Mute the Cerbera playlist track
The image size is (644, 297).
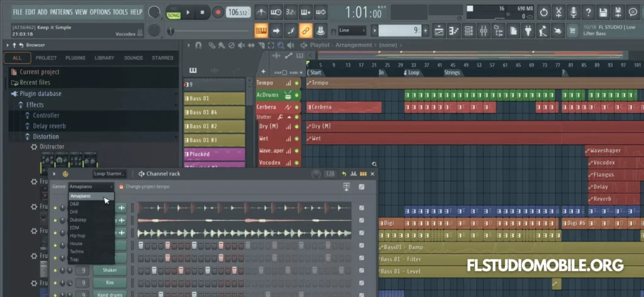pos(297,107)
